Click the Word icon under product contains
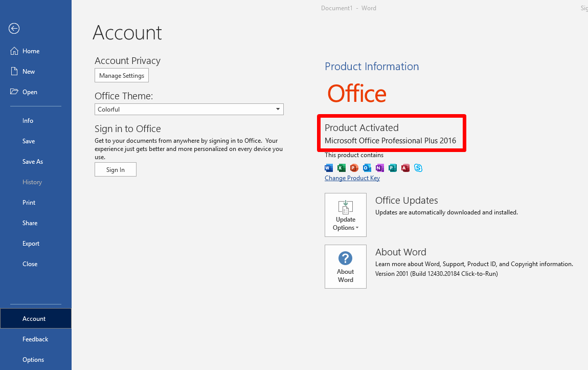The width and height of the screenshot is (588, 370). (328, 168)
